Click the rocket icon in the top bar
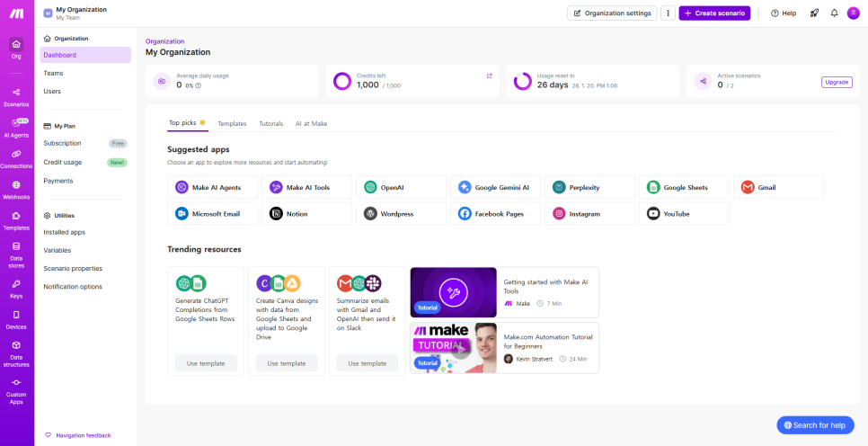Viewport: 868px width, 446px height. pyautogui.click(x=814, y=13)
